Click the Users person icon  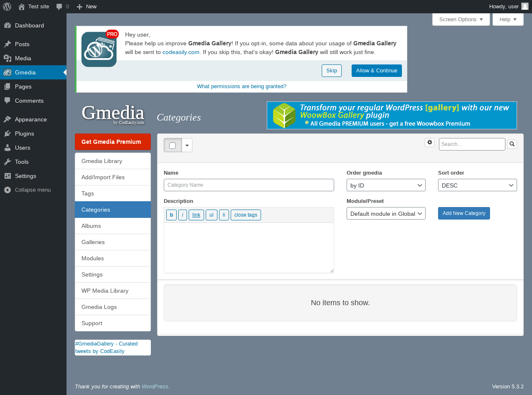pos(7,148)
